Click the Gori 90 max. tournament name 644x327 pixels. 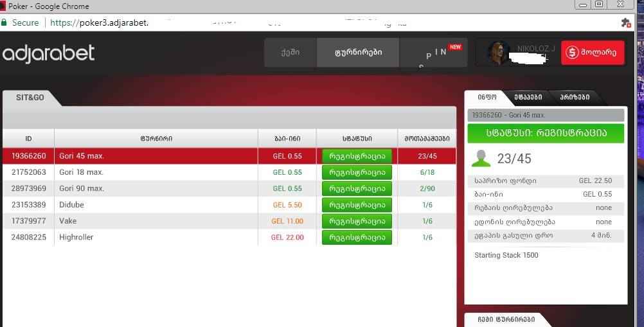(x=82, y=188)
